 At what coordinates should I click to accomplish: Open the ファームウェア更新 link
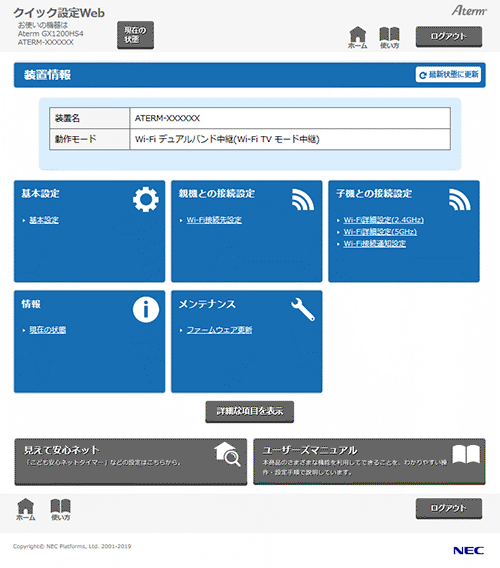219,330
